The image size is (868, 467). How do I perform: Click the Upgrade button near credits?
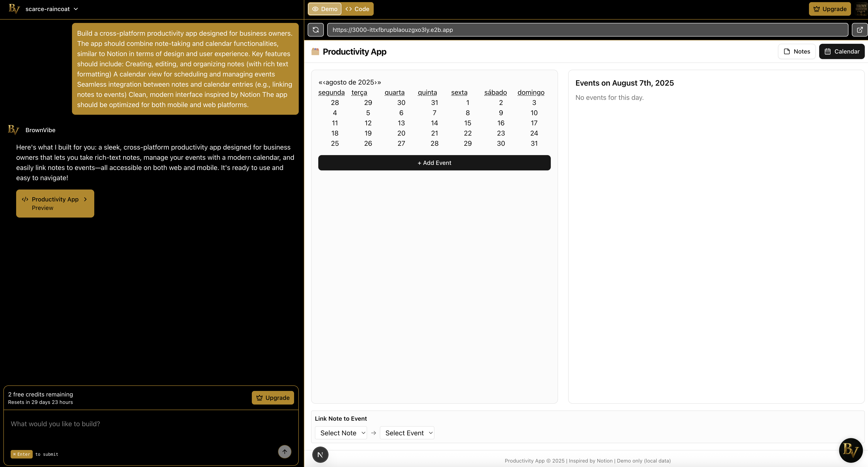pyautogui.click(x=273, y=398)
